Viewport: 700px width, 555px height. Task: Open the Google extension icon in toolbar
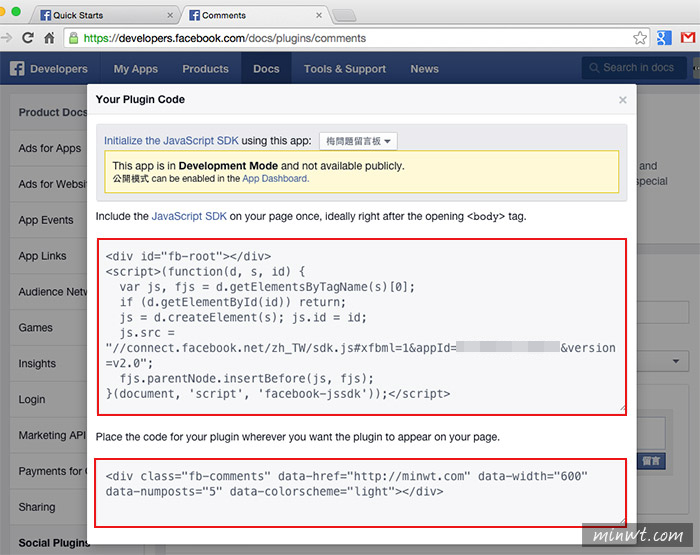point(664,38)
